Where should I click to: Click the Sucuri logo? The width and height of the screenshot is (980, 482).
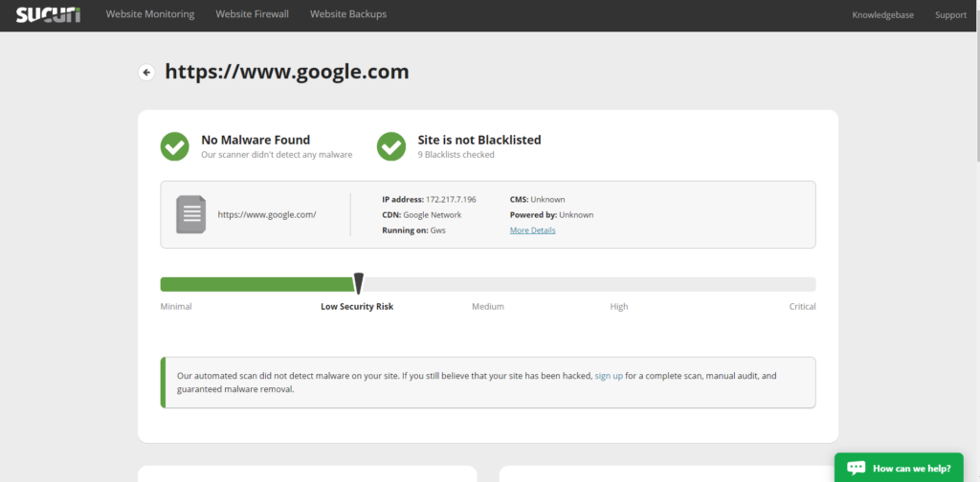(x=48, y=14)
